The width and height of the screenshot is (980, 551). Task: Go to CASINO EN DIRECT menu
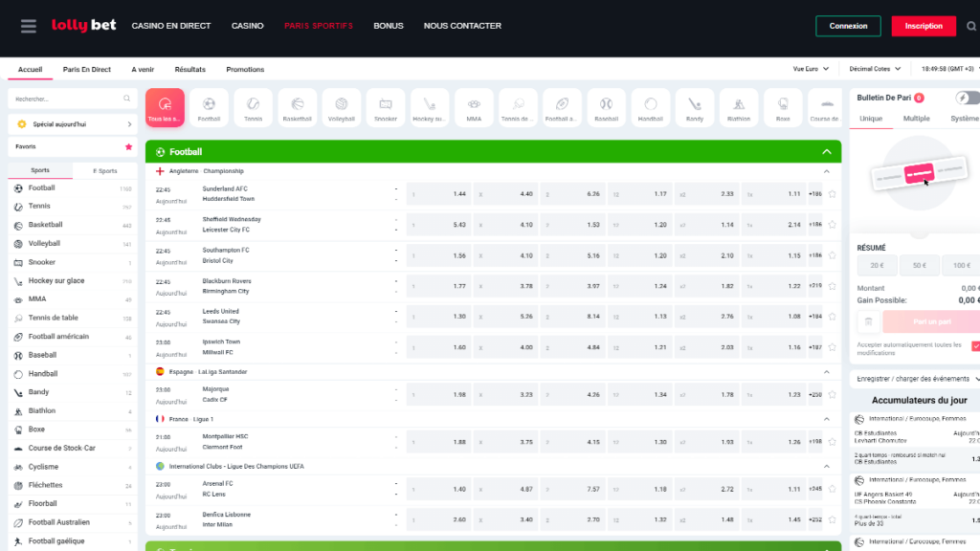coord(171,26)
